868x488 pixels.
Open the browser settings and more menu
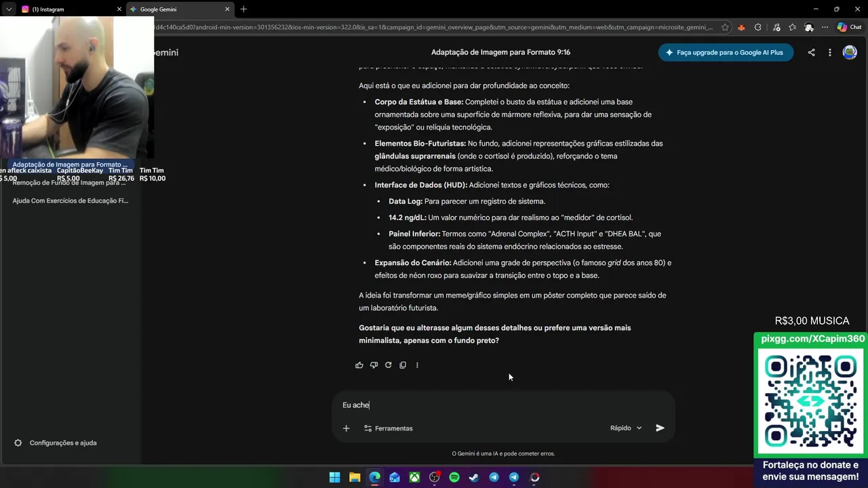coord(825,27)
